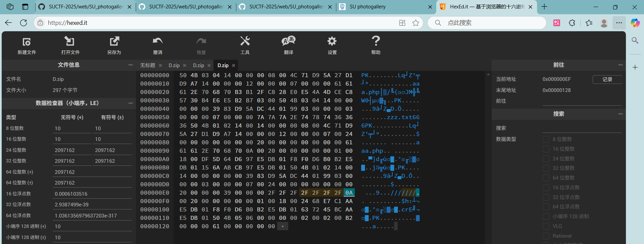Switch to the SU photogallery browser tab
Viewport: 644px width, 244px height.
[x=386, y=7]
